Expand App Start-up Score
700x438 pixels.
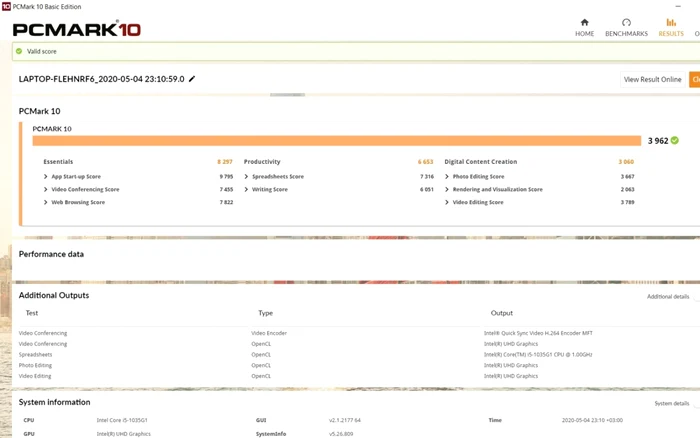pos(46,176)
